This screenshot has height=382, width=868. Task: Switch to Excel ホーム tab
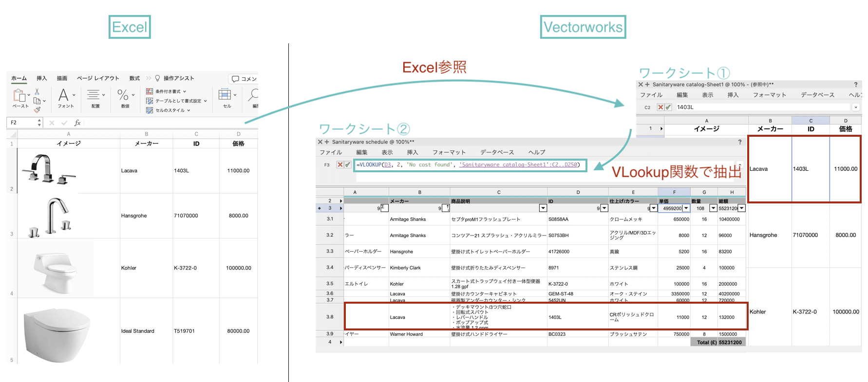tap(19, 78)
